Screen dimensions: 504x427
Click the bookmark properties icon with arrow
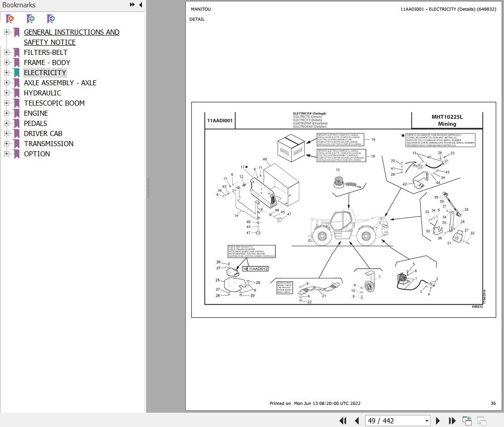coord(50,19)
